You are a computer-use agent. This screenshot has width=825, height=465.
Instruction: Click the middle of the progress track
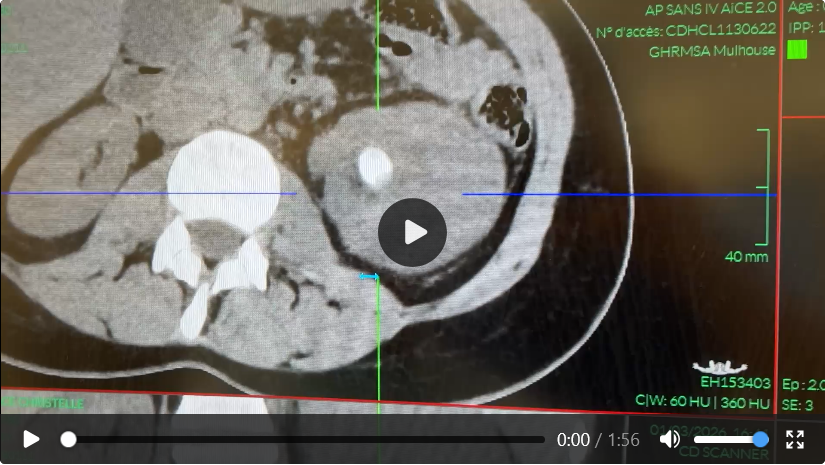[x=307, y=439]
